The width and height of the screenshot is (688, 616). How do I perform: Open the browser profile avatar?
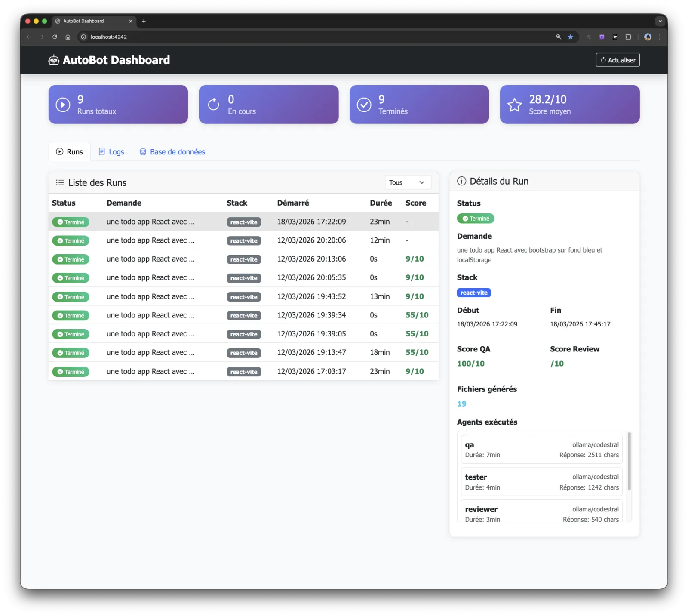pyautogui.click(x=648, y=37)
